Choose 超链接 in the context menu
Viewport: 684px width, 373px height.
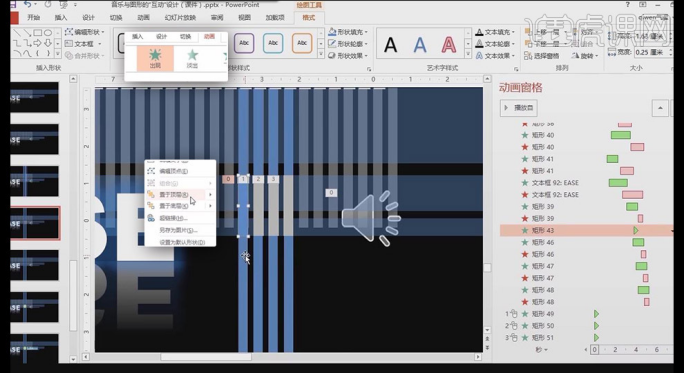(180, 218)
